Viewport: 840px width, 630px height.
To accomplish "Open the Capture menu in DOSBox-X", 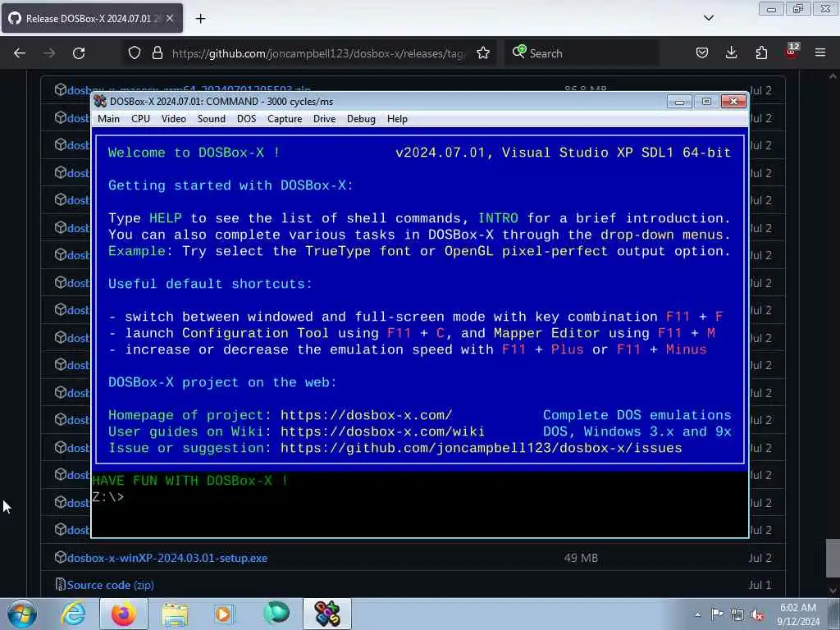I will (285, 119).
